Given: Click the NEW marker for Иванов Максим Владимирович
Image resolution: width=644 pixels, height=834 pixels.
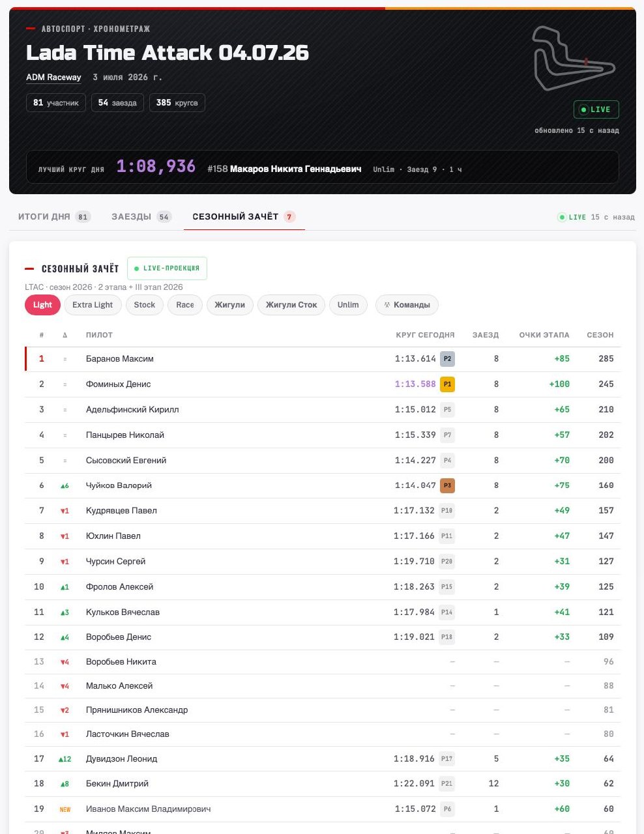Looking at the screenshot, I should click(65, 810).
